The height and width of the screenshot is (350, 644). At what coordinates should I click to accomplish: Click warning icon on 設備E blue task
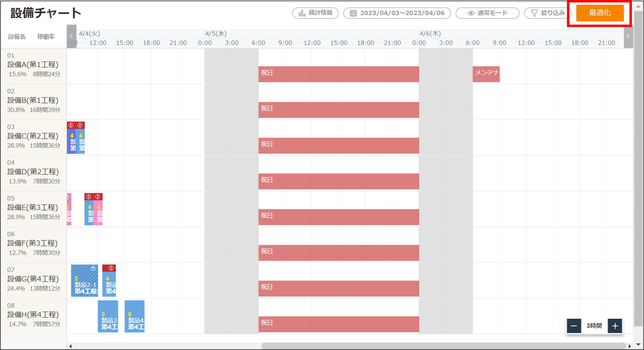[x=89, y=197]
